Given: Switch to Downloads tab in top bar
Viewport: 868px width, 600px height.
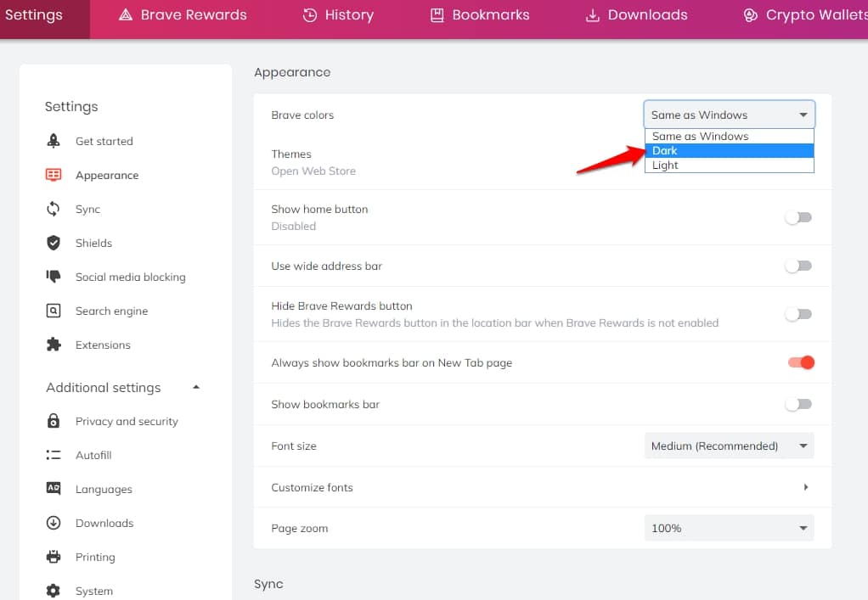Looking at the screenshot, I should click(x=637, y=15).
